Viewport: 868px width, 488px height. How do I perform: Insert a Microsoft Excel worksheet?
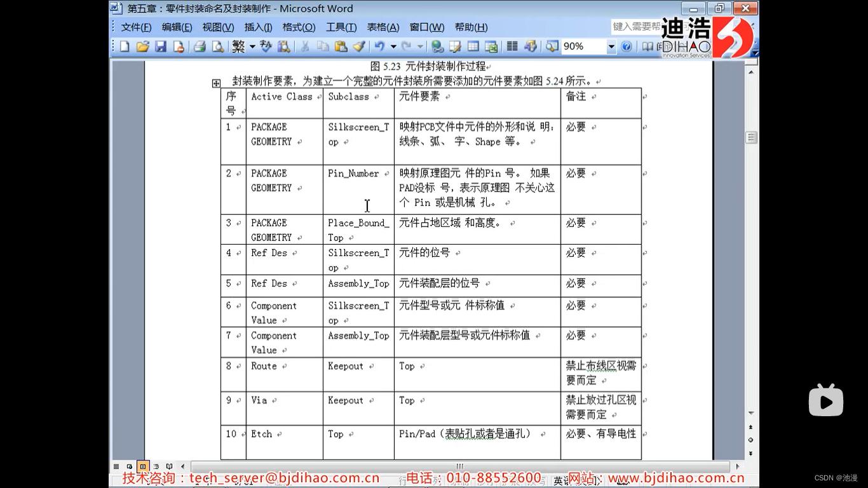coord(491,46)
